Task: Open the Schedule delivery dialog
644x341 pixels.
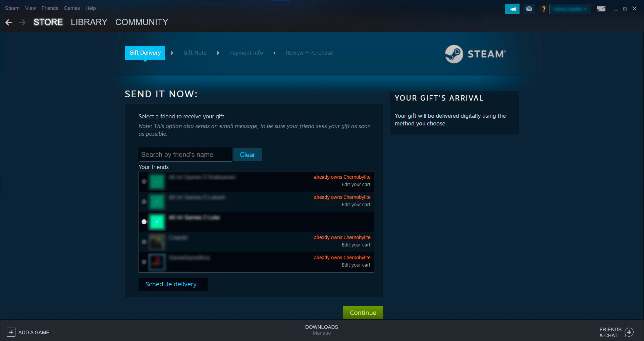Action: (x=173, y=284)
